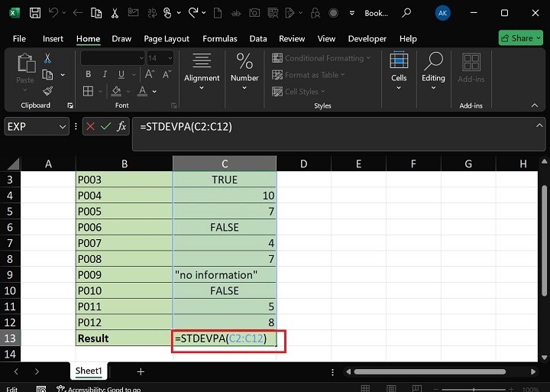Screen dimensions: 550x392
Task: Open Insert Function fx dialog
Action: [121, 126]
